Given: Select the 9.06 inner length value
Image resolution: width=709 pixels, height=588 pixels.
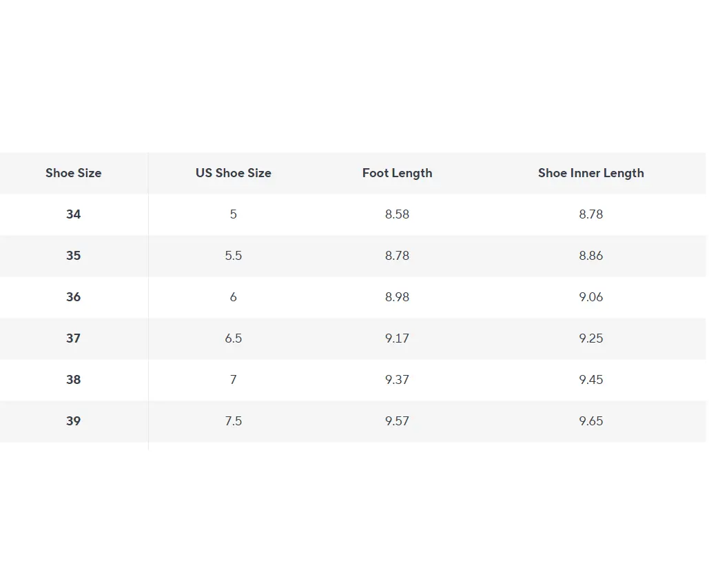Looking at the screenshot, I should pyautogui.click(x=590, y=297).
